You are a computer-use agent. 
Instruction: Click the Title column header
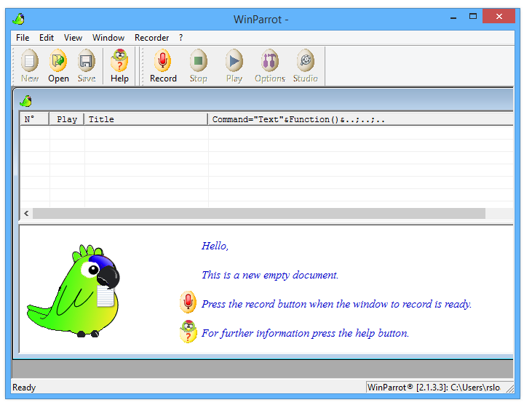click(x=146, y=119)
